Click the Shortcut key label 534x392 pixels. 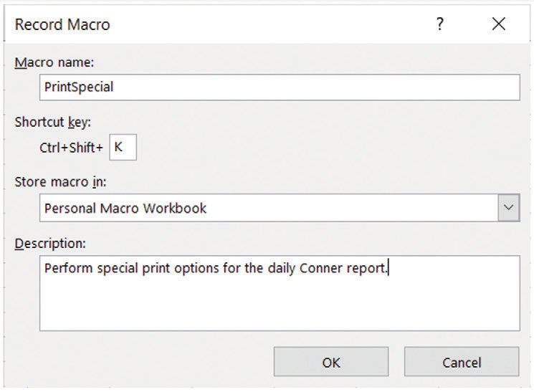[53, 122]
